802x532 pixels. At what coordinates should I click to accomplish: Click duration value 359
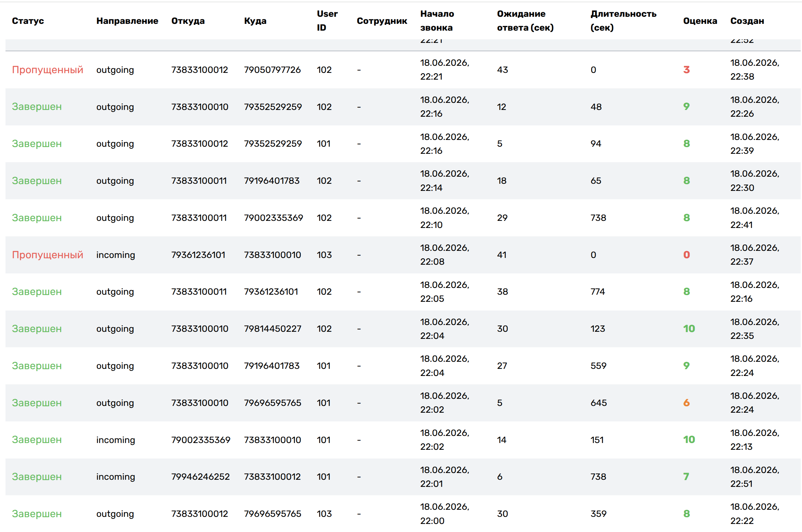pos(598,514)
